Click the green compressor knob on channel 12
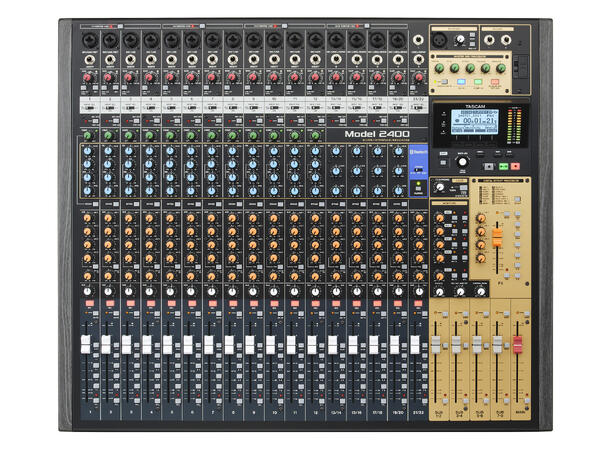Image resolution: width=610 pixels, height=450 pixels. [316, 136]
